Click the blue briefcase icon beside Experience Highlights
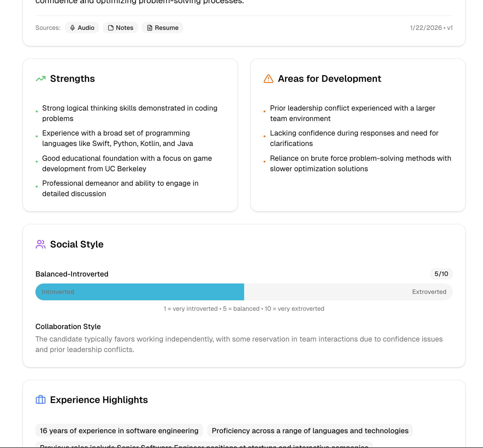 coord(41,400)
